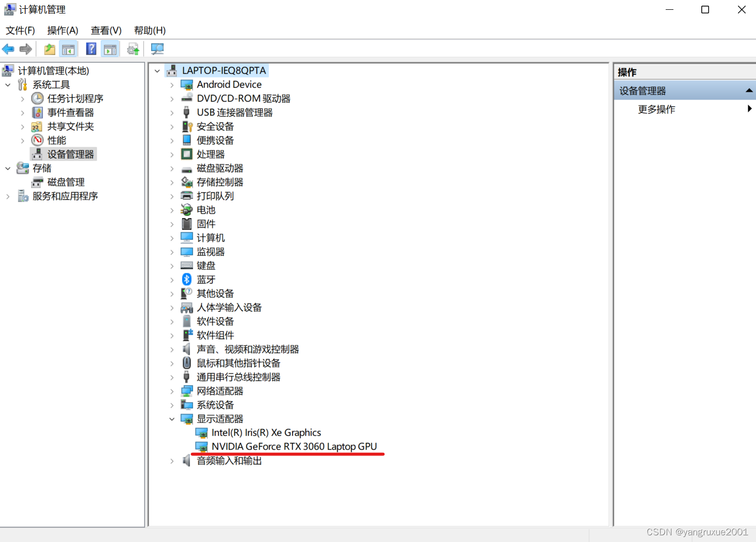This screenshot has width=756, height=542.
Task: Click the 磁盘管理 disk icon
Action: pos(38,182)
